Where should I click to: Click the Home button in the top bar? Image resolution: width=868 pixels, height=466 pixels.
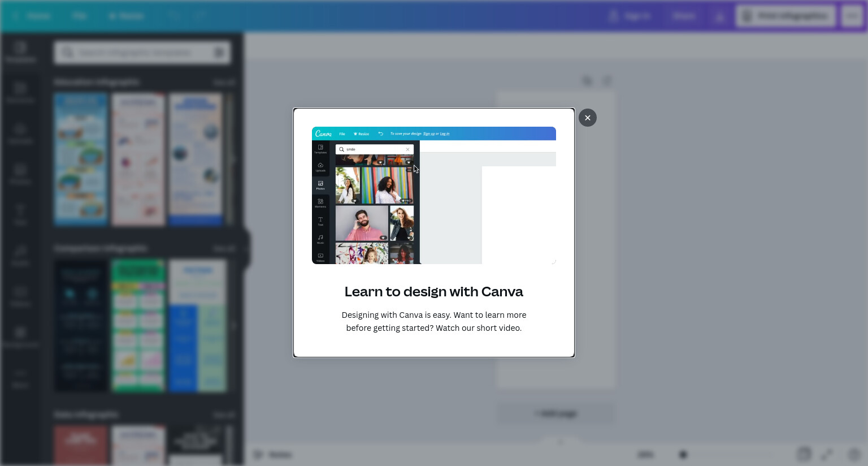(33, 16)
